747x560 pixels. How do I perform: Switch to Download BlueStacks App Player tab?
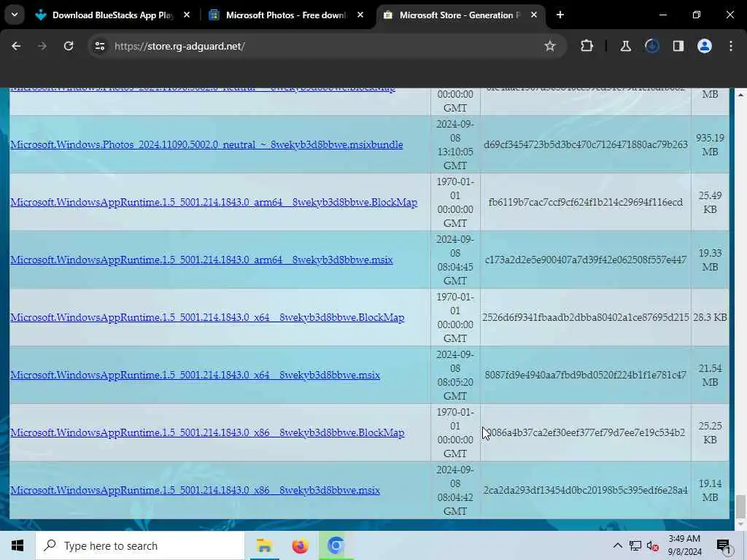tap(113, 15)
